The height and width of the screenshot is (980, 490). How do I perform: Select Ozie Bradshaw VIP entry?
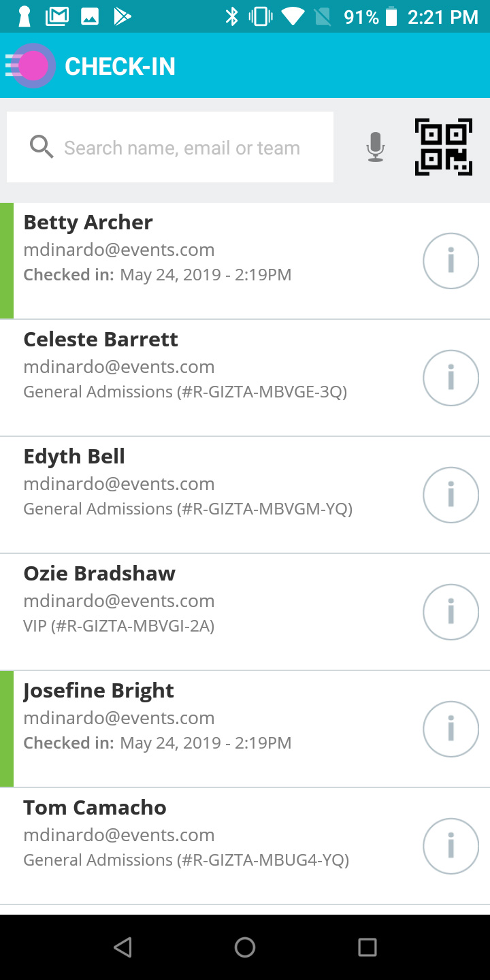(x=245, y=612)
